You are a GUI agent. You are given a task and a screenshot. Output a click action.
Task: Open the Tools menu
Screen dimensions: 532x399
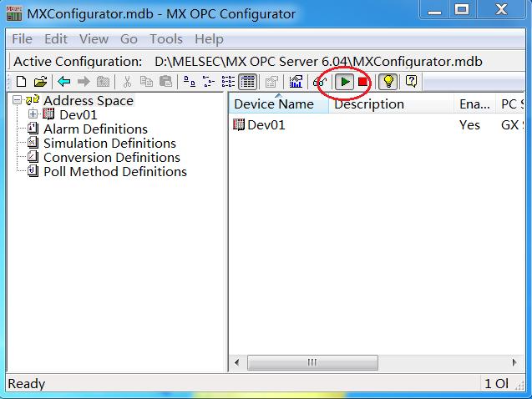166,39
